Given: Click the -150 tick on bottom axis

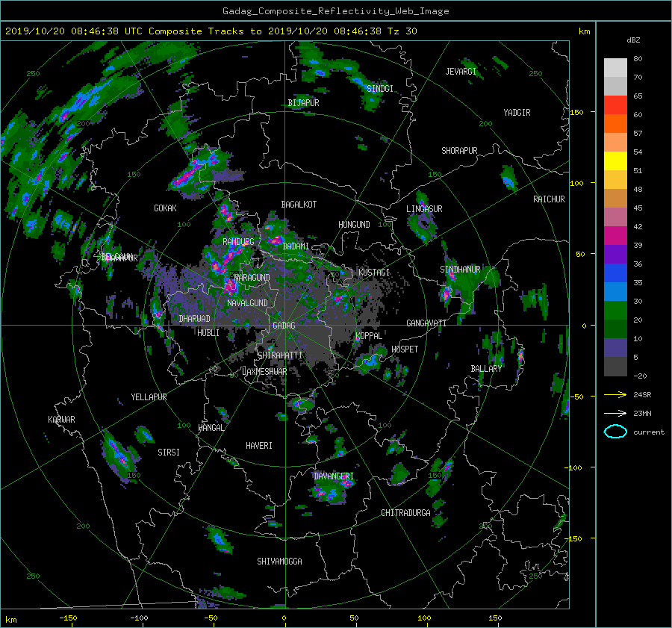Looking at the screenshot, I should (x=68, y=618).
